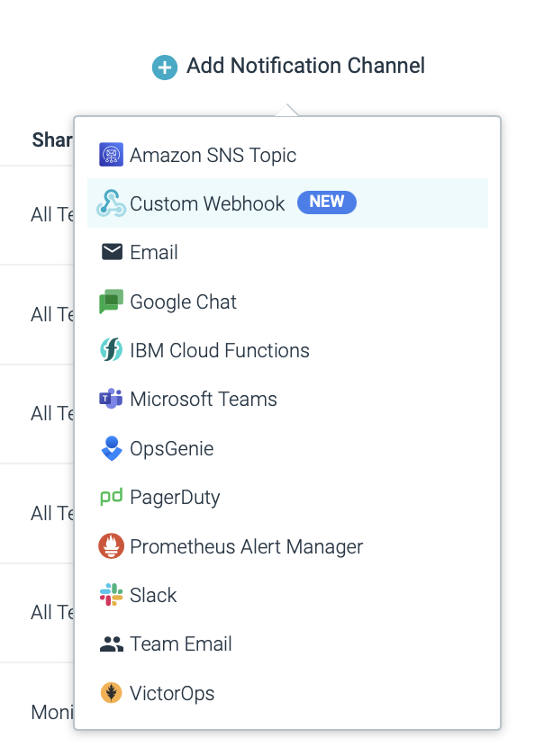Viewport: 544px width, 756px height.
Task: Click the Microsoft Teams icon
Action: pos(111,400)
